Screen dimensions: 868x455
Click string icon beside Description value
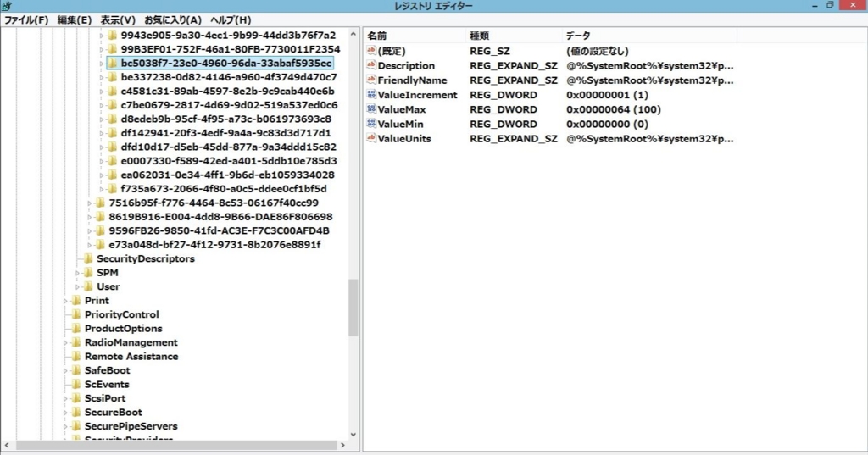371,65
